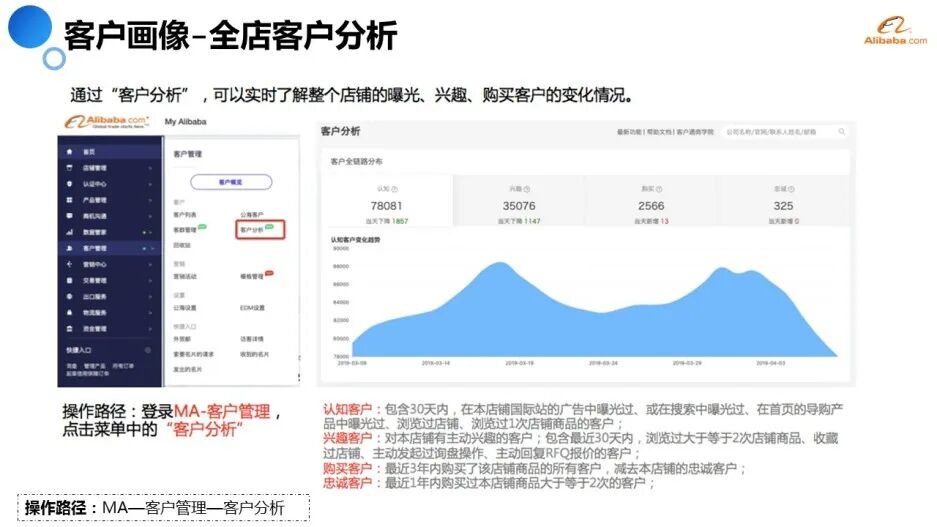The width and height of the screenshot is (937, 527).
Task: Expand the 资金管理 chevron
Action: pyautogui.click(x=150, y=329)
